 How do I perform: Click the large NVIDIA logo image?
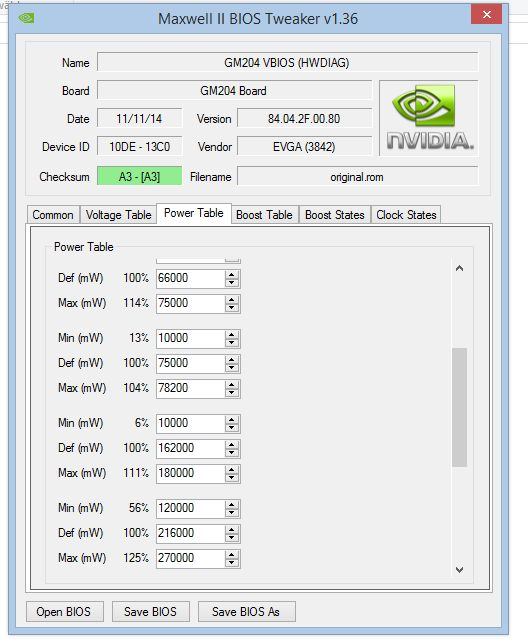429,118
